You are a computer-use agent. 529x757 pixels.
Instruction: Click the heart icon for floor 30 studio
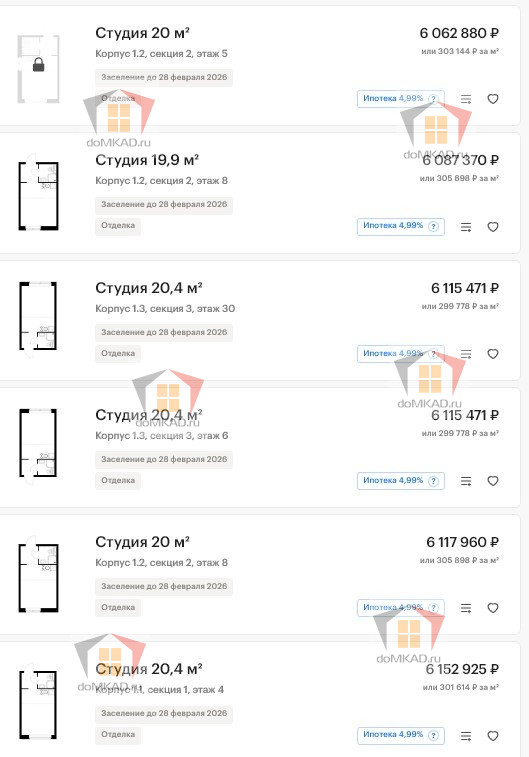pos(492,354)
